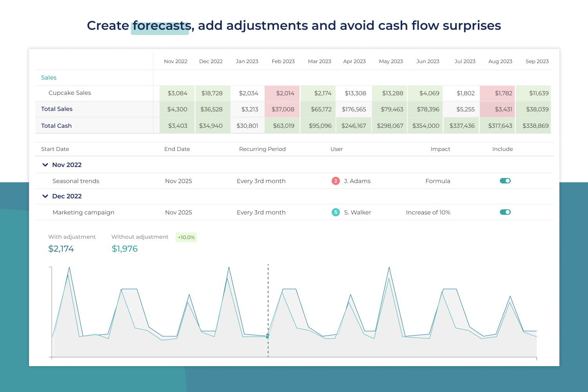Sort by User column header
The height and width of the screenshot is (392, 588).
point(337,149)
